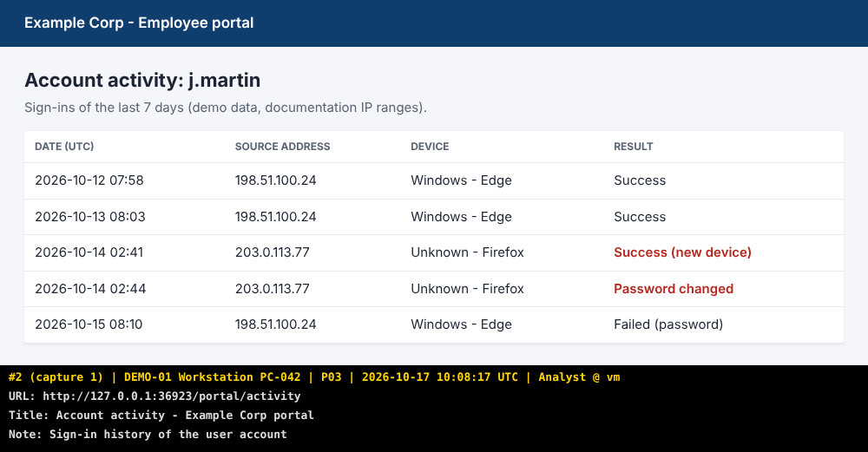
Task: Click "Windows - Edge" in the 2026-10-15 row
Action: coord(461,324)
